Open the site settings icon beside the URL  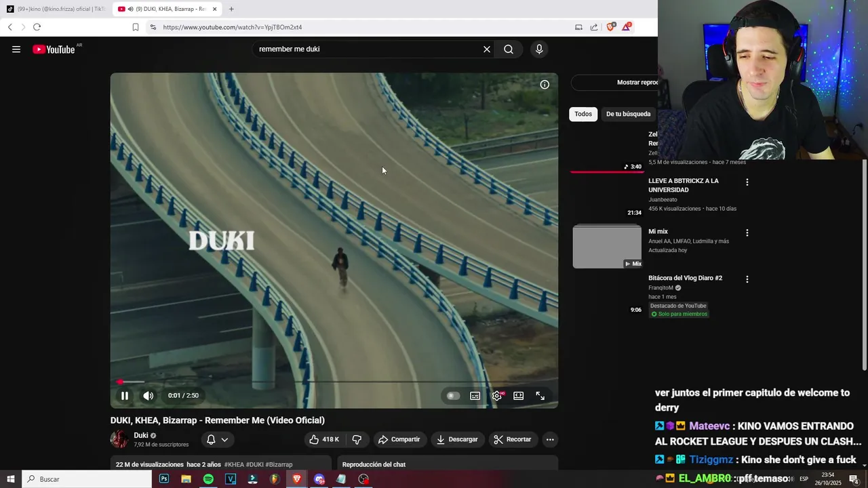click(153, 27)
